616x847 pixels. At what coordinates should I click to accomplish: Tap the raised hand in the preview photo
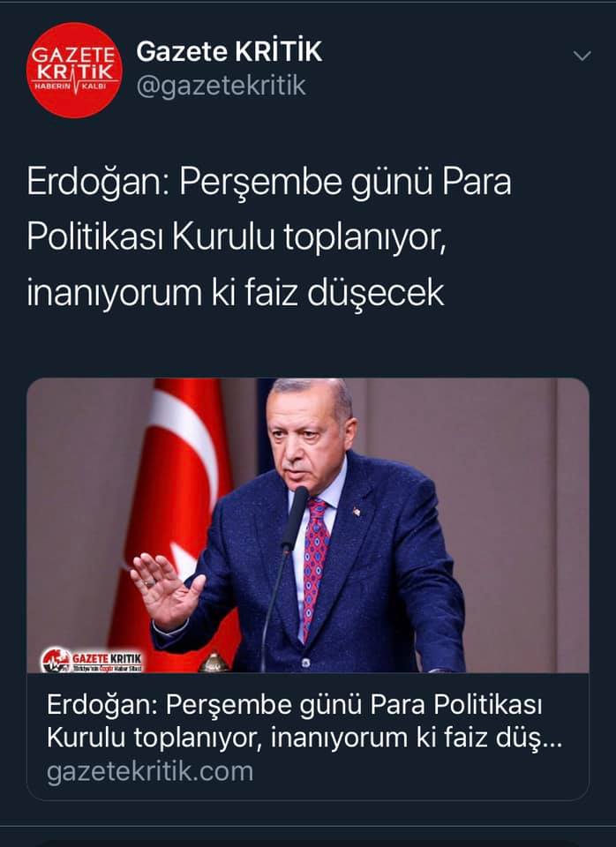(165, 590)
